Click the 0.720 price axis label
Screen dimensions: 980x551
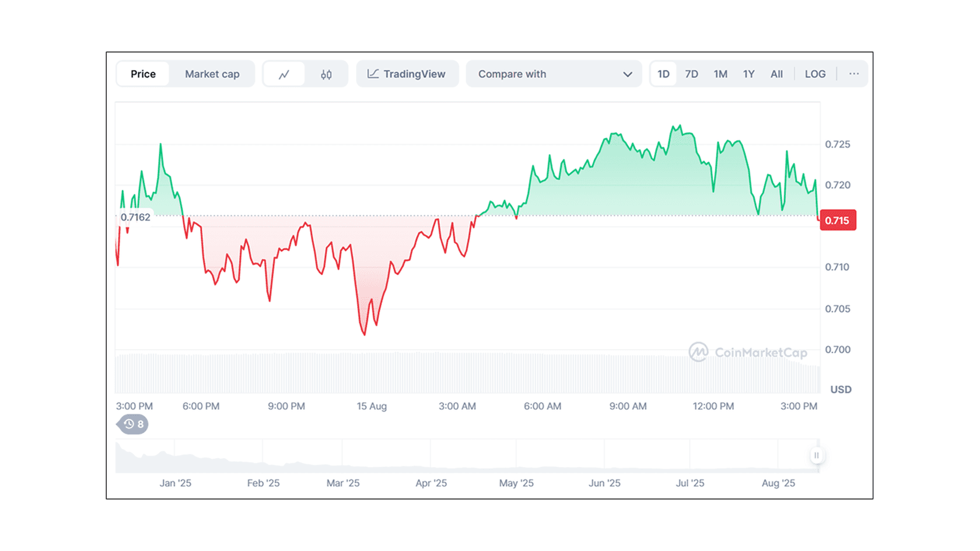pos(838,185)
